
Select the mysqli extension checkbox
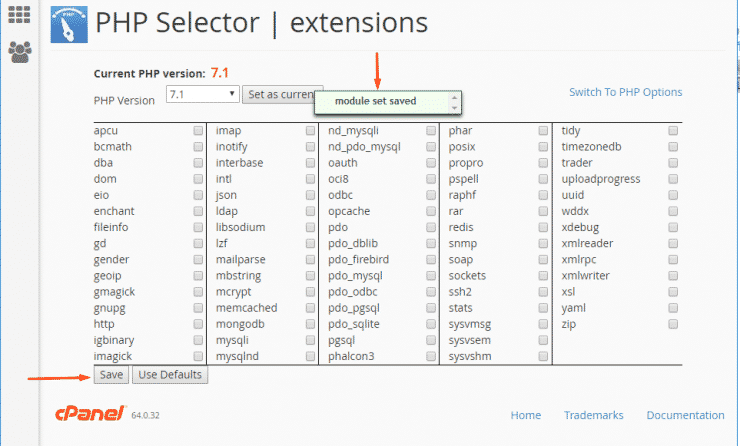point(310,340)
